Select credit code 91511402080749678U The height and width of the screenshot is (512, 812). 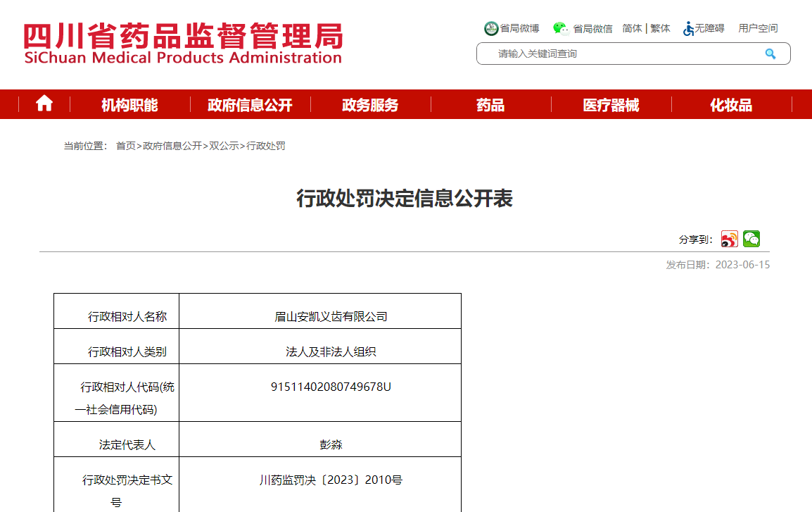[331, 387]
